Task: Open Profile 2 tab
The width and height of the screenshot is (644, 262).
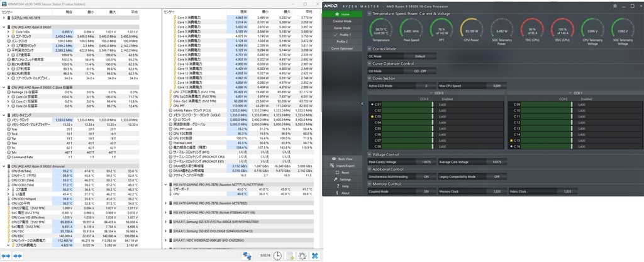Action: [342, 42]
